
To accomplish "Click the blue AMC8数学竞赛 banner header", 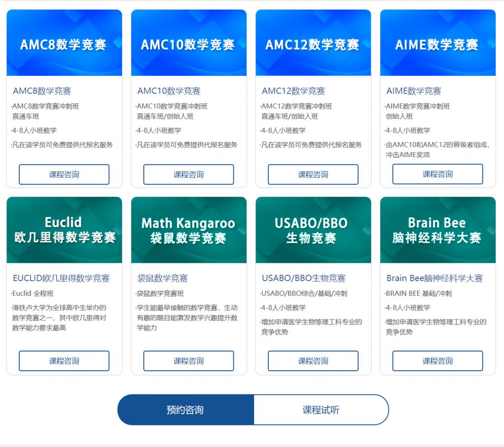I will 64,42.
